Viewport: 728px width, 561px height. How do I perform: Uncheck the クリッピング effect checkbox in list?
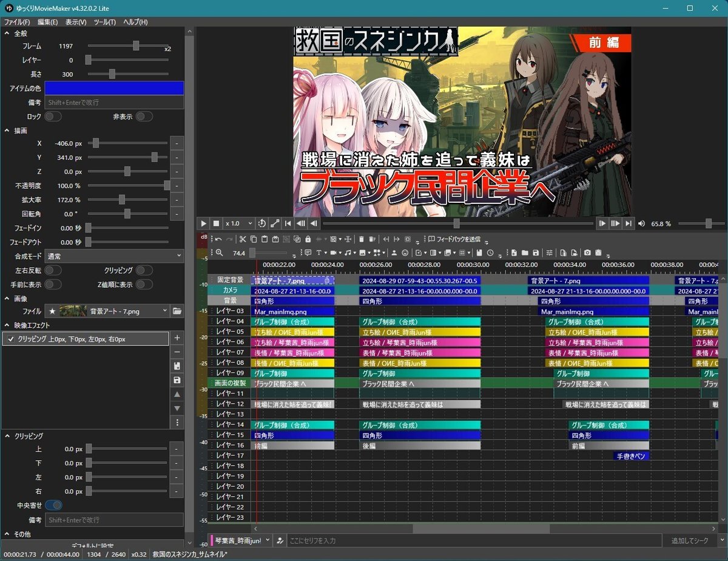pyautogui.click(x=10, y=339)
